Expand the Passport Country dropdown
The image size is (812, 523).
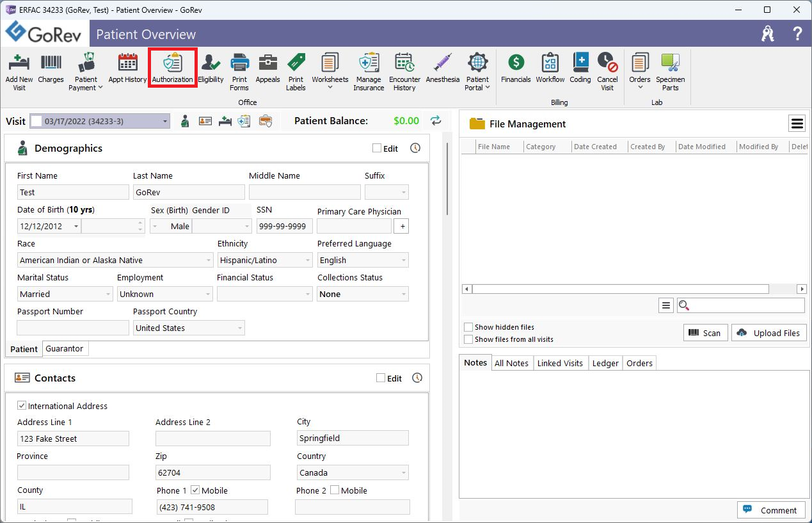point(240,328)
